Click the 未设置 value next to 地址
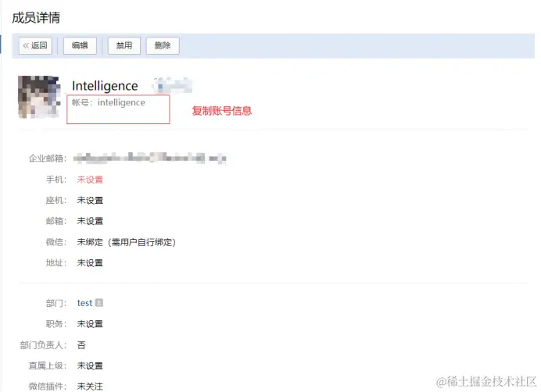This screenshot has height=392, width=541. click(90, 263)
